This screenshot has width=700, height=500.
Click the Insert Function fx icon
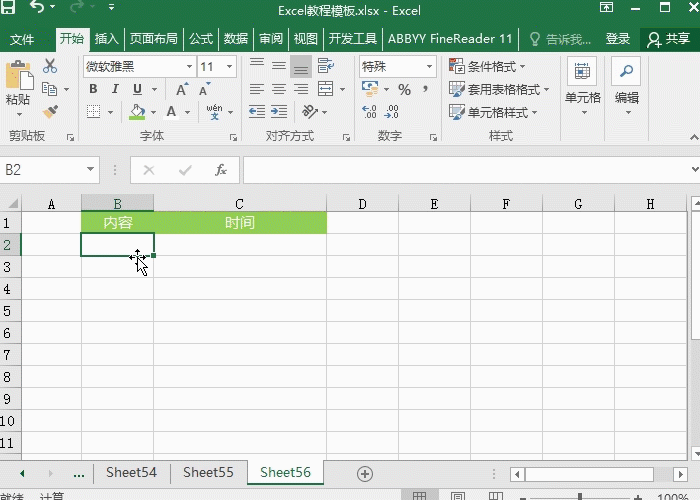[221, 171]
